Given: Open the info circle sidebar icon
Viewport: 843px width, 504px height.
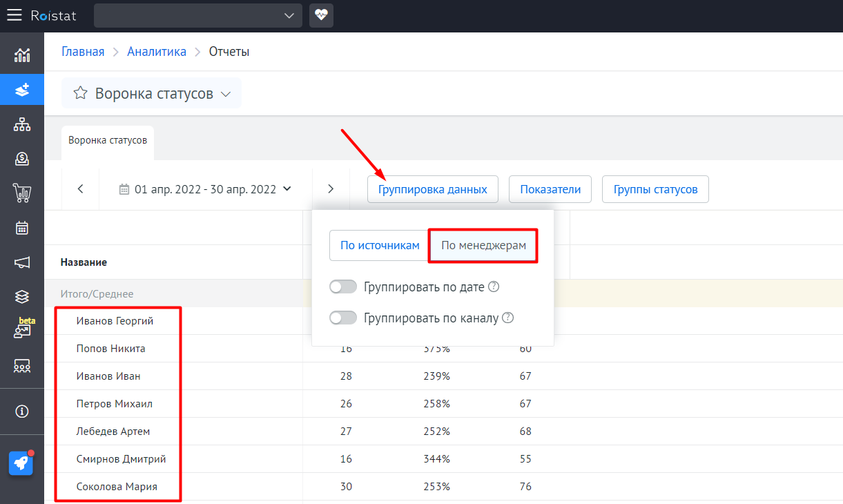Looking at the screenshot, I should [22, 411].
